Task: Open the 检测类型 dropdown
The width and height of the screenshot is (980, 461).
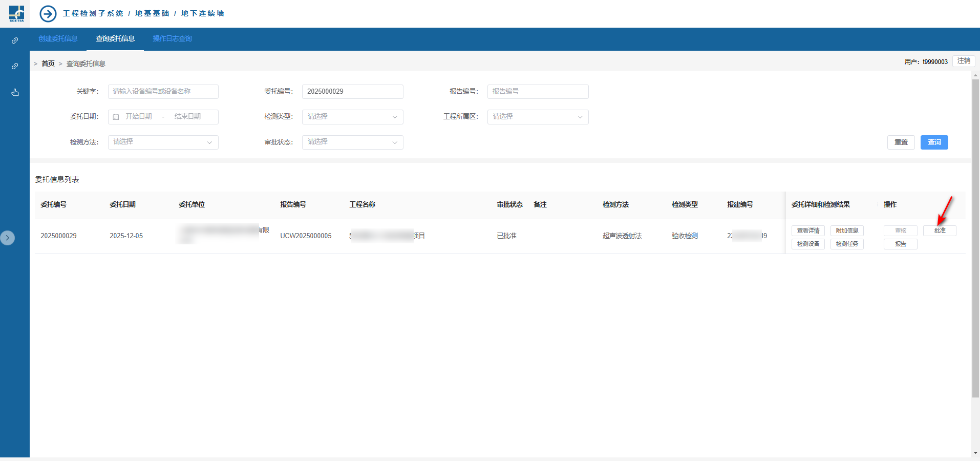Action: (x=352, y=117)
